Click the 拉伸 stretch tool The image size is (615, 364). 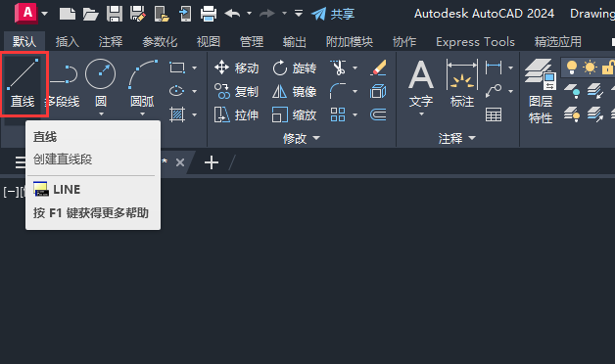237,114
